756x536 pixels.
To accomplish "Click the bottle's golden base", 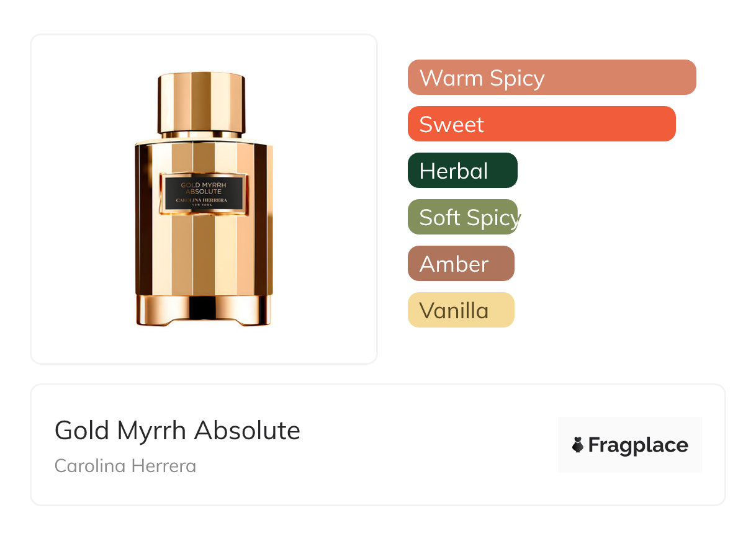I will (x=204, y=310).
